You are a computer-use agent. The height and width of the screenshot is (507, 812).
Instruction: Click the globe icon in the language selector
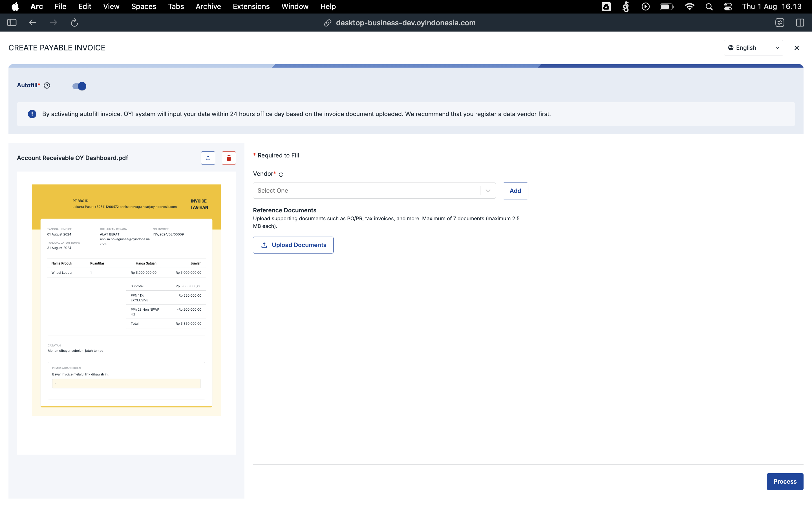point(731,48)
